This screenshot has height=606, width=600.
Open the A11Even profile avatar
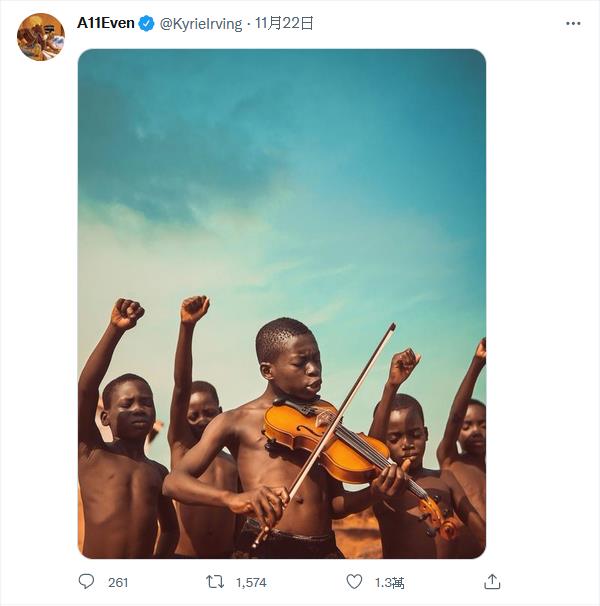pos(41,37)
